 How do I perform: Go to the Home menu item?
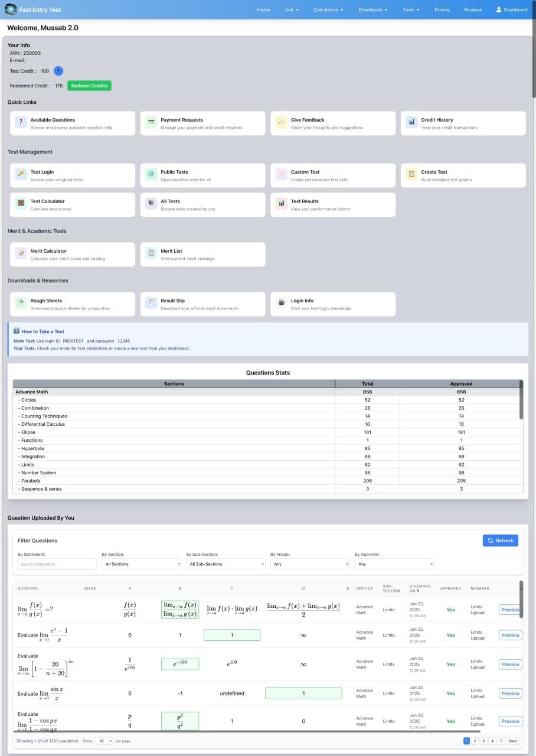[x=263, y=9]
